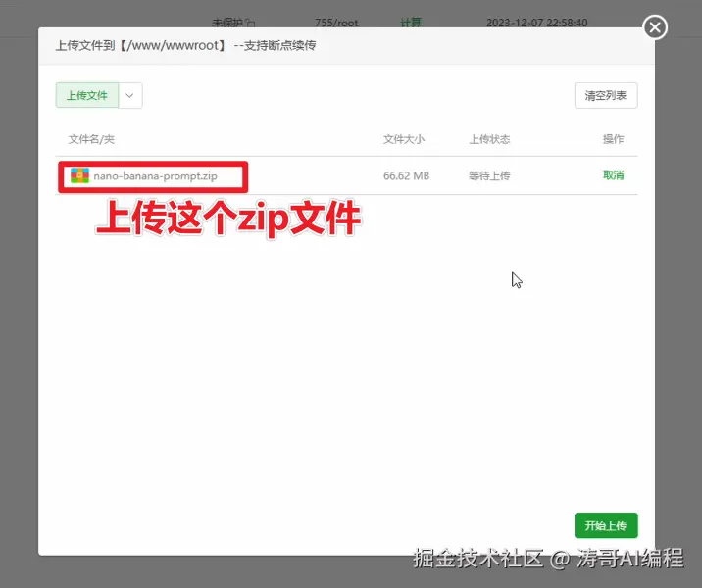Clear the list with 清空列表
Viewport: 702px width, 588px height.
point(606,95)
